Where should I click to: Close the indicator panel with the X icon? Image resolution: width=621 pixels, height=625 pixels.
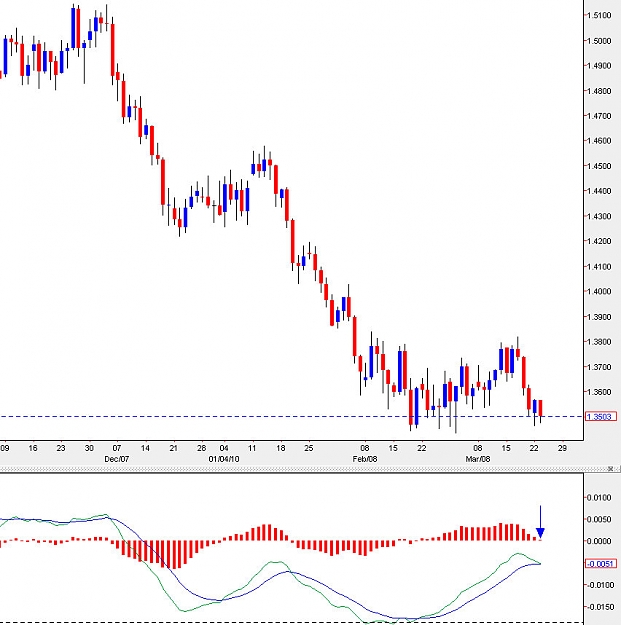point(610,469)
